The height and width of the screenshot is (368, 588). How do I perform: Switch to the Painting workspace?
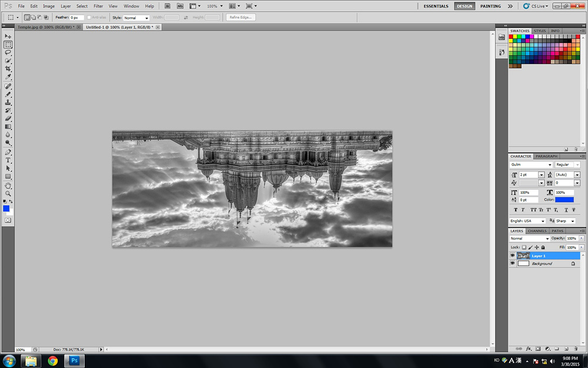[490, 6]
